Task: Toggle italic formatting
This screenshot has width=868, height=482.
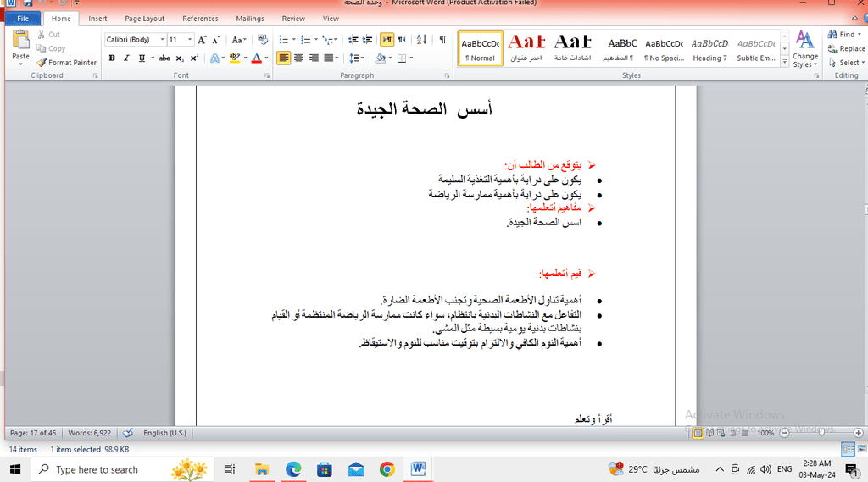Action: point(127,58)
